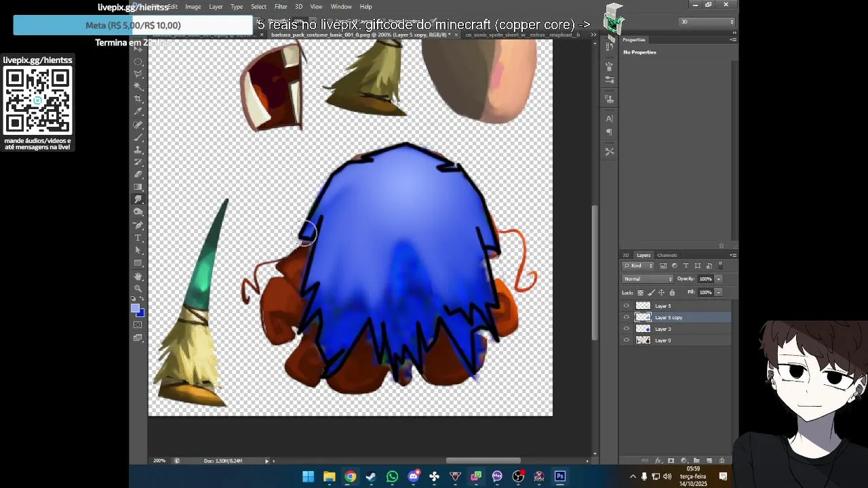Change screen mode from toolbar bottom
The width and height of the screenshot is (868, 488).
tap(138, 338)
